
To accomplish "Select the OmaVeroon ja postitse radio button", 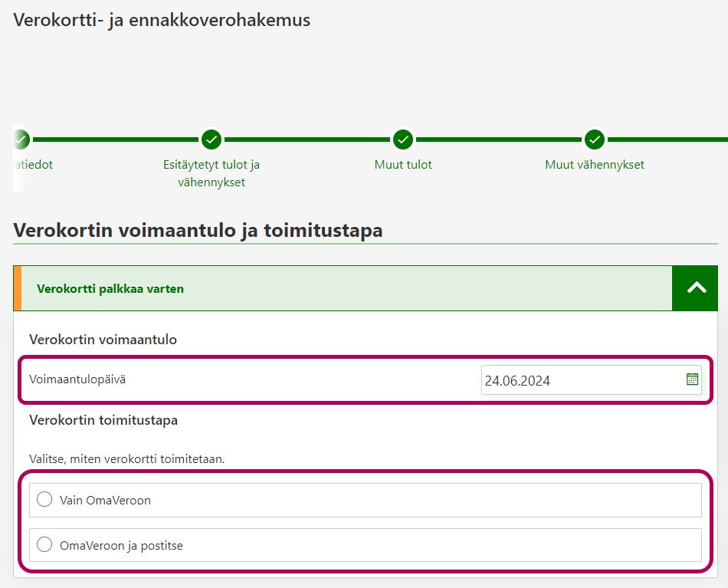I will point(44,545).
